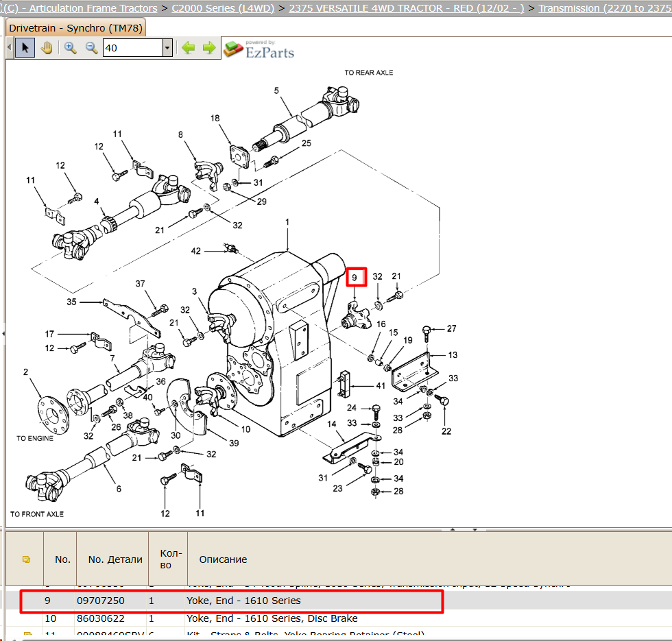
Task: Click callout 26 in the diagram
Action: tap(116, 426)
